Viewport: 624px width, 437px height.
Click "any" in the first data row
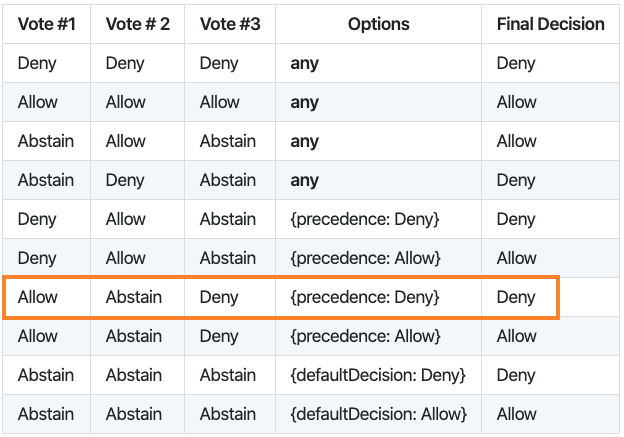tap(304, 63)
